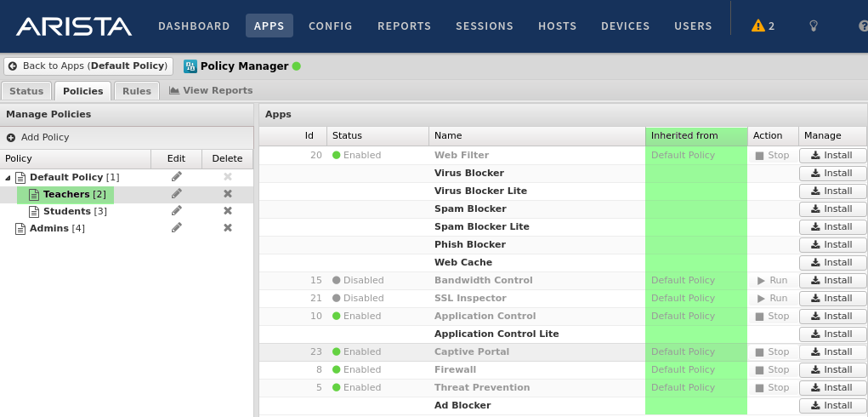This screenshot has height=417, width=868.
Task: Click the lightbulb suggestions icon
Action: [814, 26]
